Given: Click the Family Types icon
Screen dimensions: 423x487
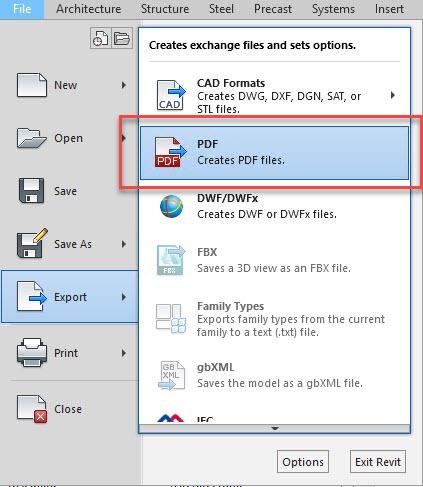Looking at the screenshot, I should pos(171,318).
